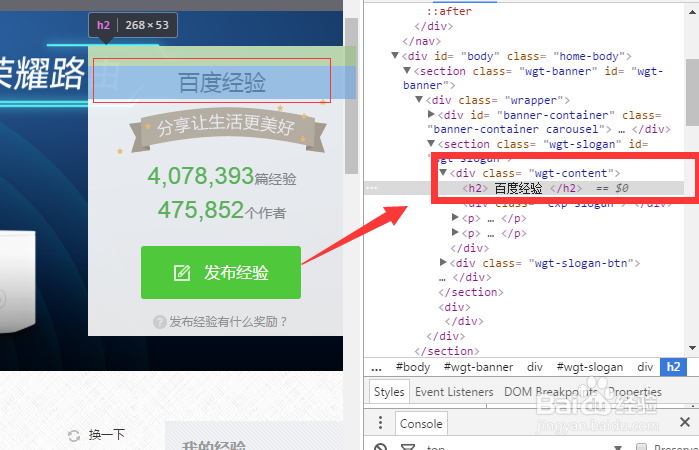Close the Console drawer with X
Image resolution: width=699 pixels, height=450 pixels.
[685, 422]
